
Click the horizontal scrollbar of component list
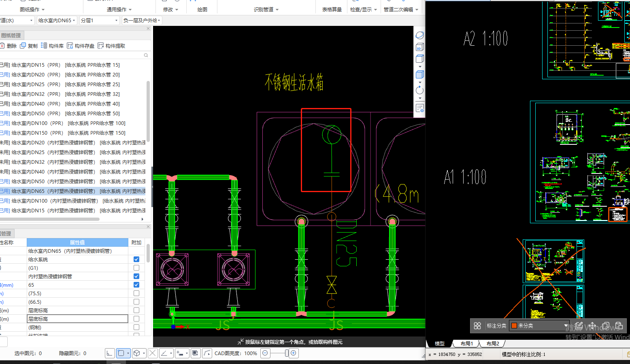[50, 219]
